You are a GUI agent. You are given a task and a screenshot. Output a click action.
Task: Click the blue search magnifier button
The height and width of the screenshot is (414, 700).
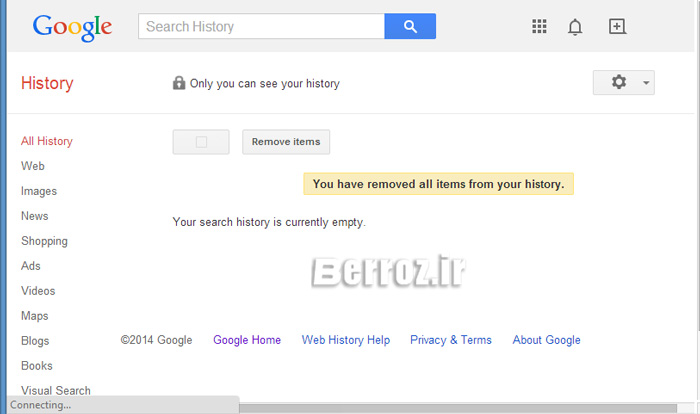point(410,27)
